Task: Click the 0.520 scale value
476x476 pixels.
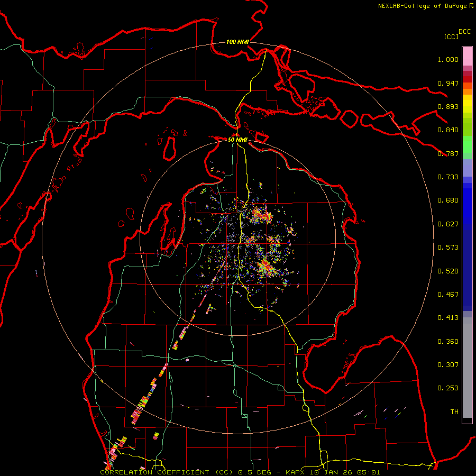Action: pyautogui.click(x=448, y=271)
